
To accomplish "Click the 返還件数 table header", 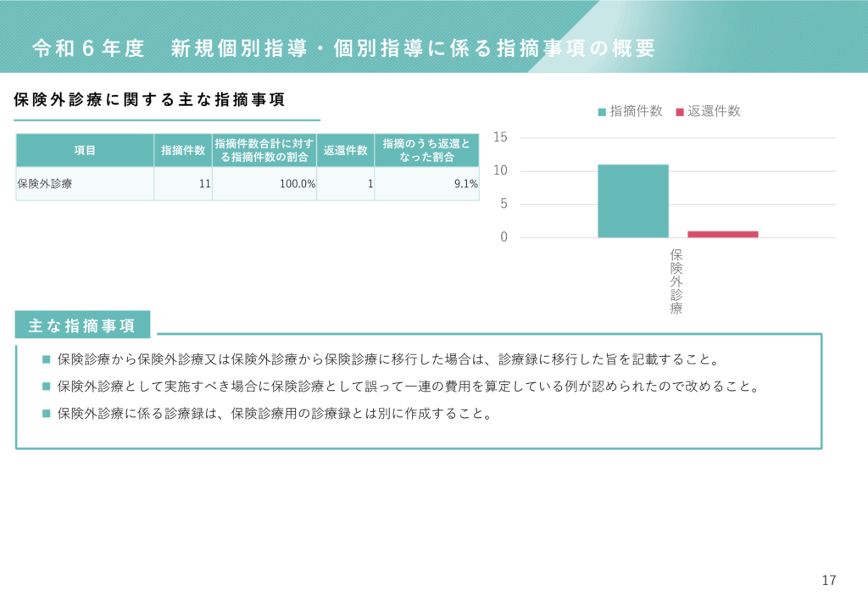I will point(346,151).
